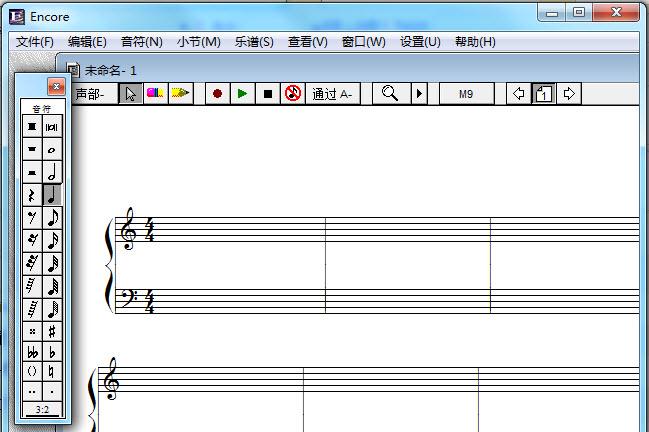
Task: Click the 未命名- 1 document icon
Action: pyautogui.click(x=73, y=70)
